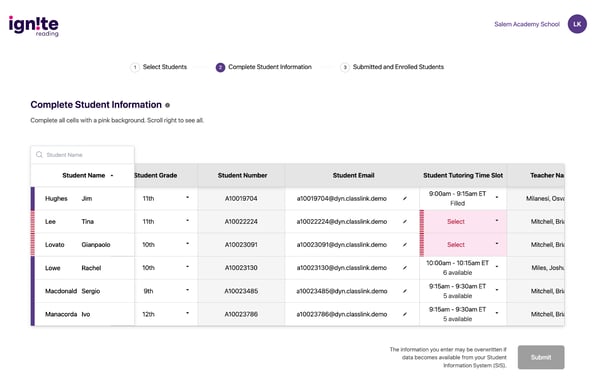This screenshot has width=592, height=380.
Task: Open Select time slot for Tina Lee
Action: 463,221
